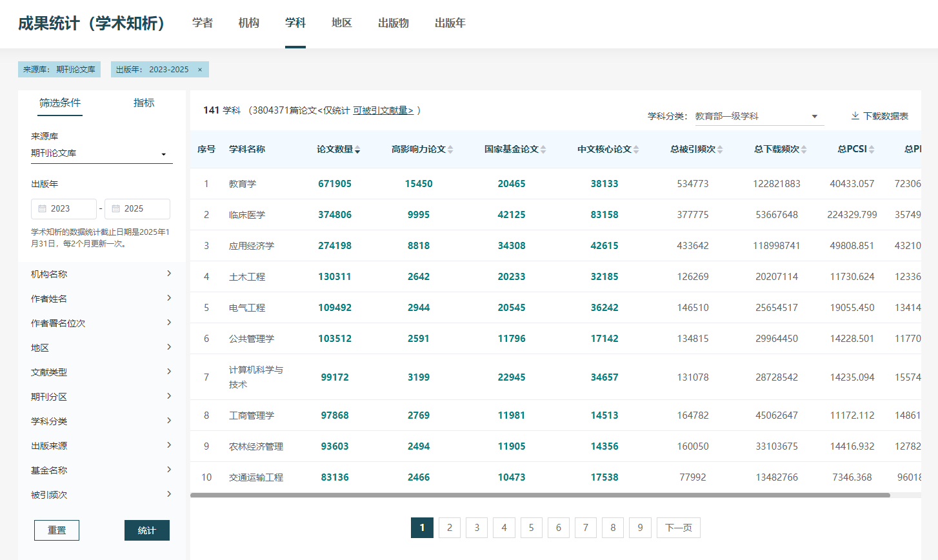938x560 pixels.
Task: Click the 2023 start year input
Action: click(64, 209)
